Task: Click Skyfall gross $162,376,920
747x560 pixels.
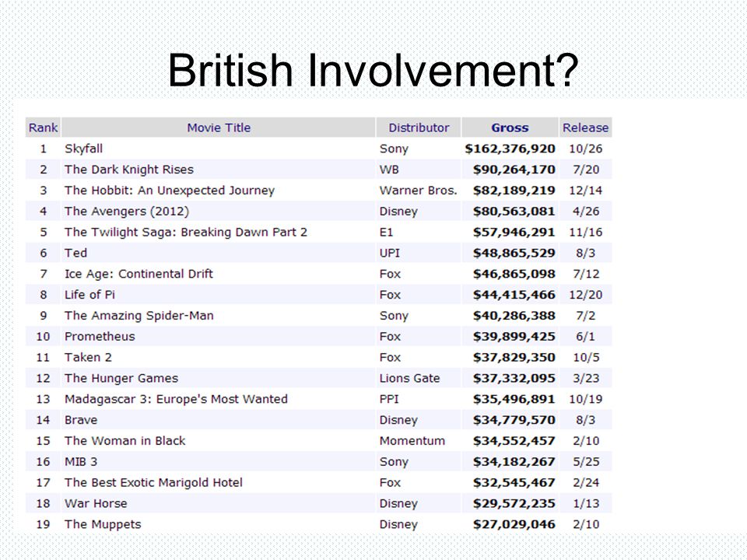Action: (x=510, y=149)
